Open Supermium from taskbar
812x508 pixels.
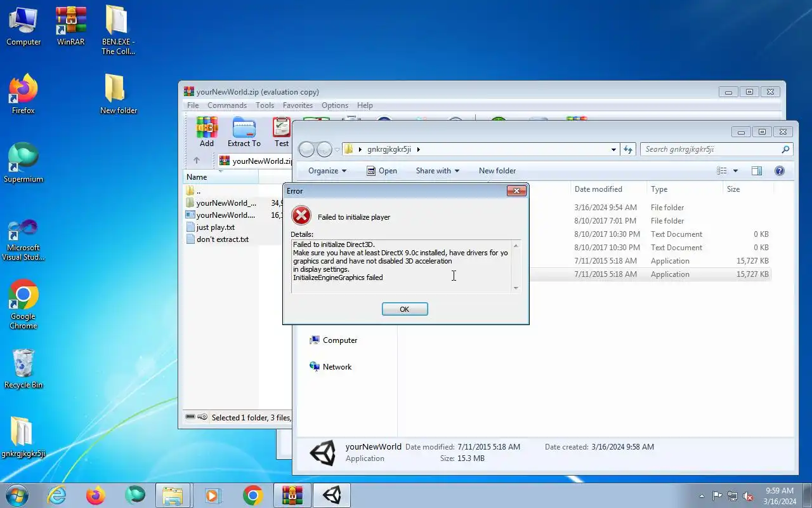[135, 496]
